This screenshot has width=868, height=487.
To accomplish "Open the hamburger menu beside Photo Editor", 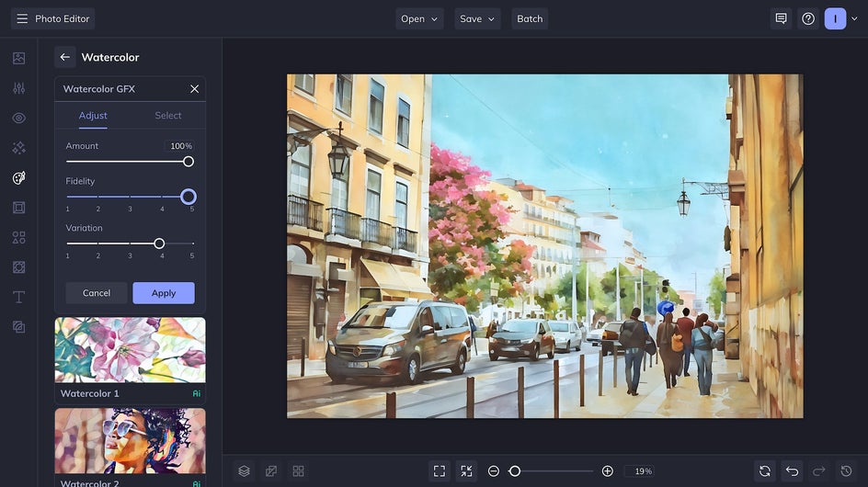I will click(x=22, y=18).
